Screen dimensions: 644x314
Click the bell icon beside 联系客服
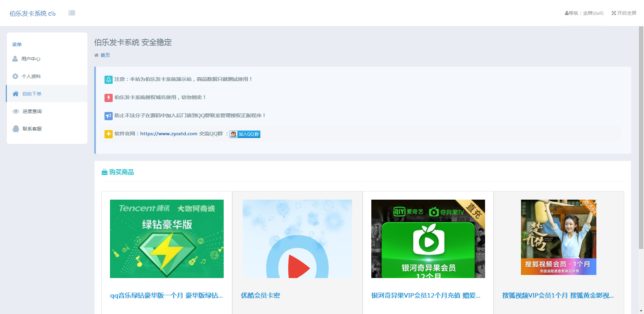15,128
